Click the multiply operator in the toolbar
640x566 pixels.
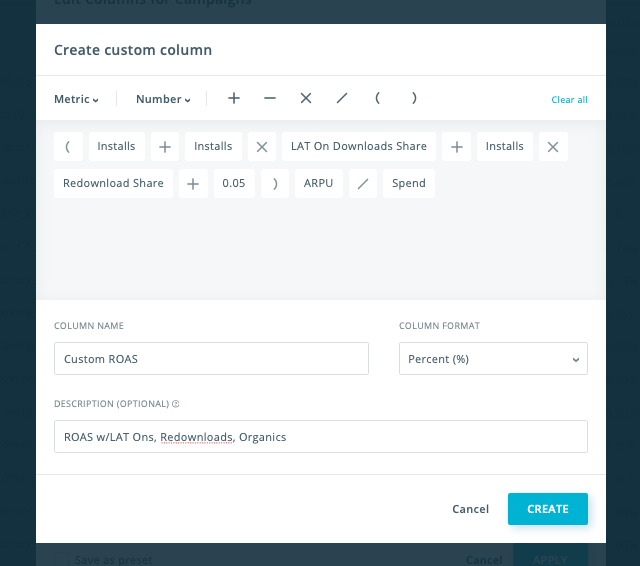[306, 98]
